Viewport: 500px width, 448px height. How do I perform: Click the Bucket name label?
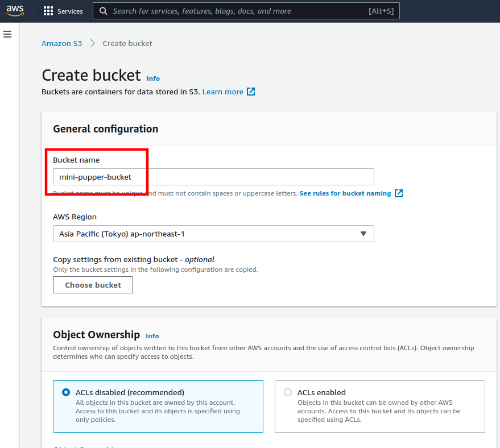point(76,160)
